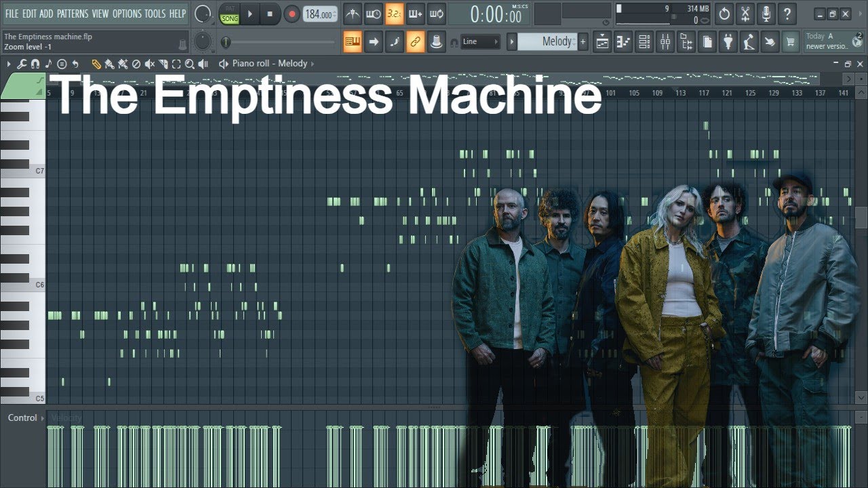The image size is (868, 488).
Task: Toggle loop recording
Action: point(436,14)
